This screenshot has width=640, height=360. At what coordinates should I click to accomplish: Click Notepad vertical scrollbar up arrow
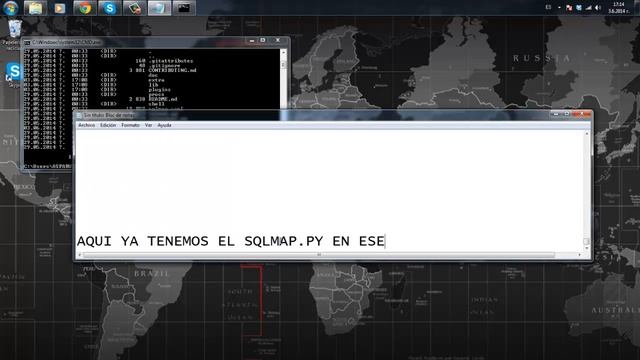pyautogui.click(x=587, y=134)
